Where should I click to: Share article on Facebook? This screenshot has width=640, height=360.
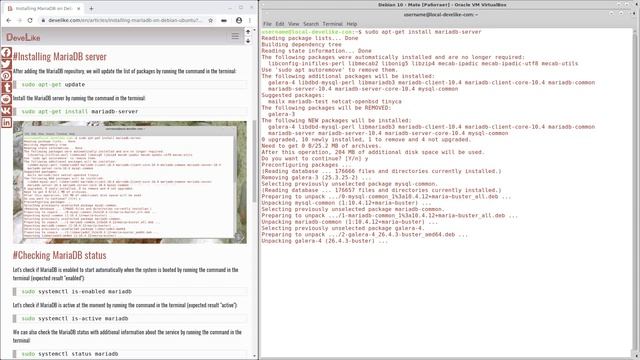coord(6,53)
